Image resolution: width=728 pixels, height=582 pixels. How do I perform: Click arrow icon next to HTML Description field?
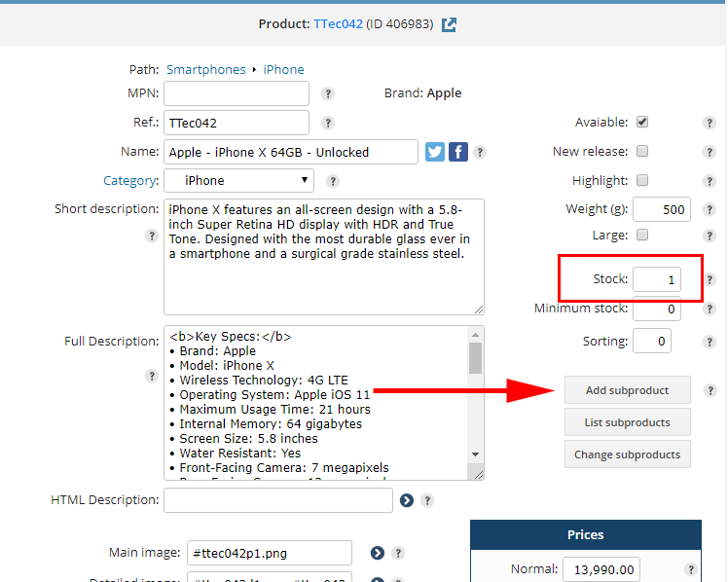[407, 500]
